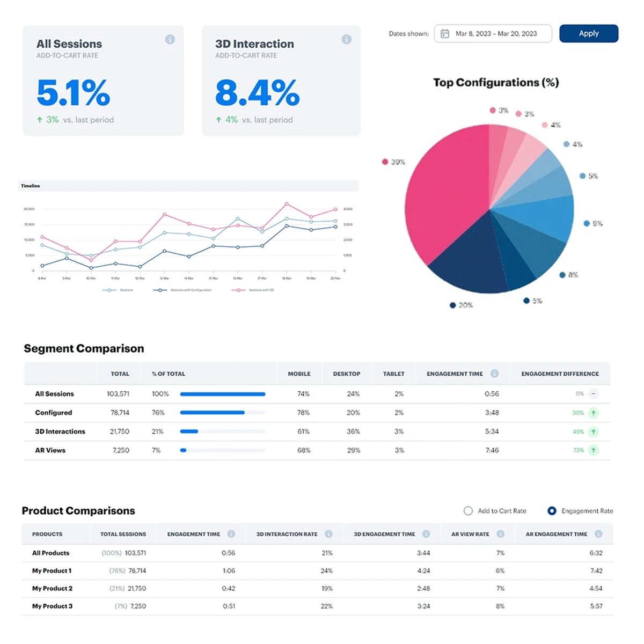Select the Add to Cart Rate option

click(468, 510)
